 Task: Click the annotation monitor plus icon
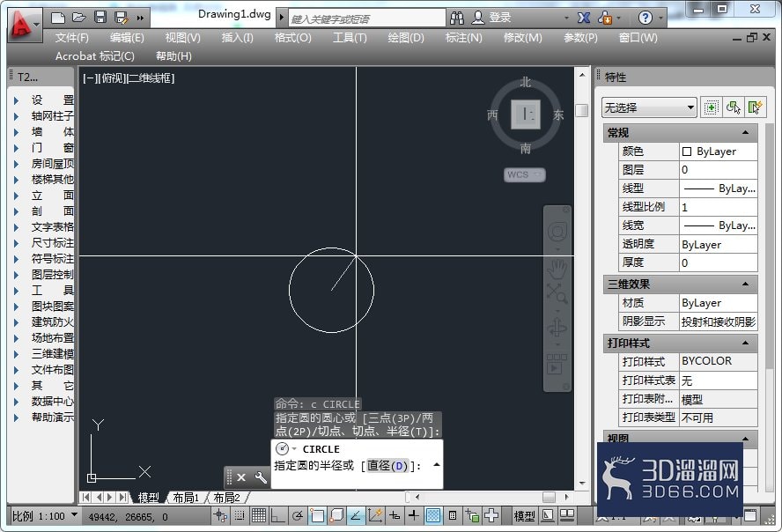click(x=491, y=515)
